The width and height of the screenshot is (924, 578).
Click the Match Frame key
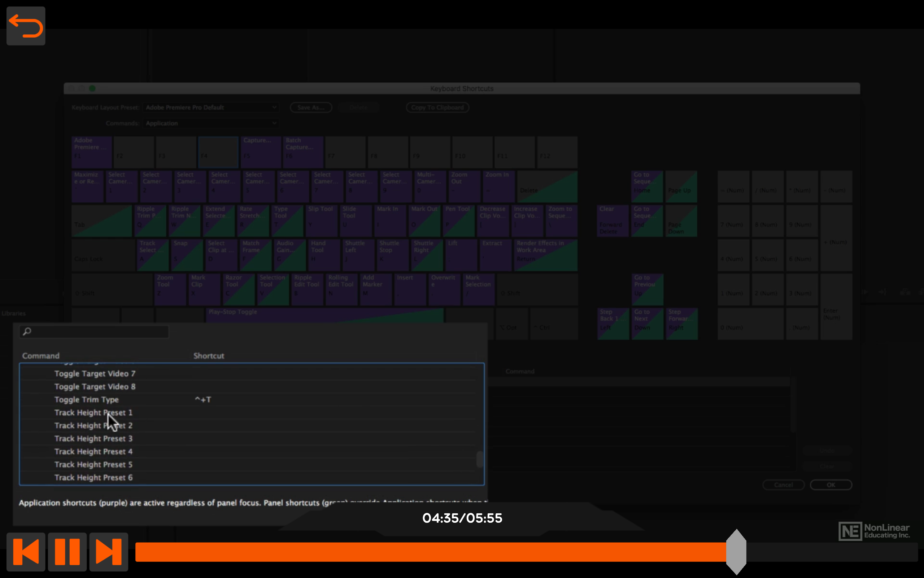(x=256, y=255)
